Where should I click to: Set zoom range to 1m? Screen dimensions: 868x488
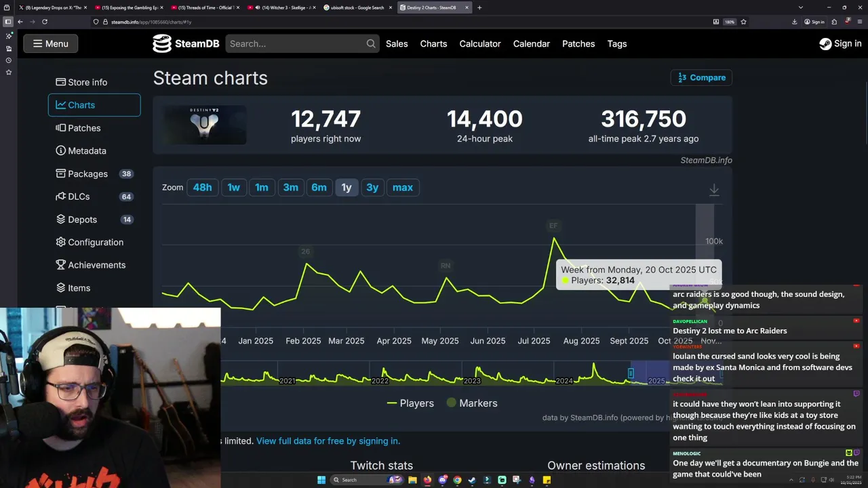pyautogui.click(x=262, y=188)
